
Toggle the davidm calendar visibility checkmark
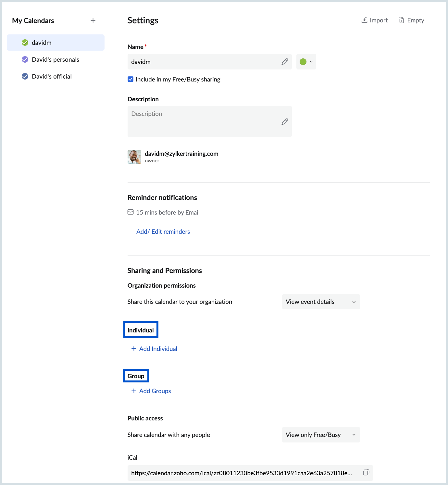25,42
